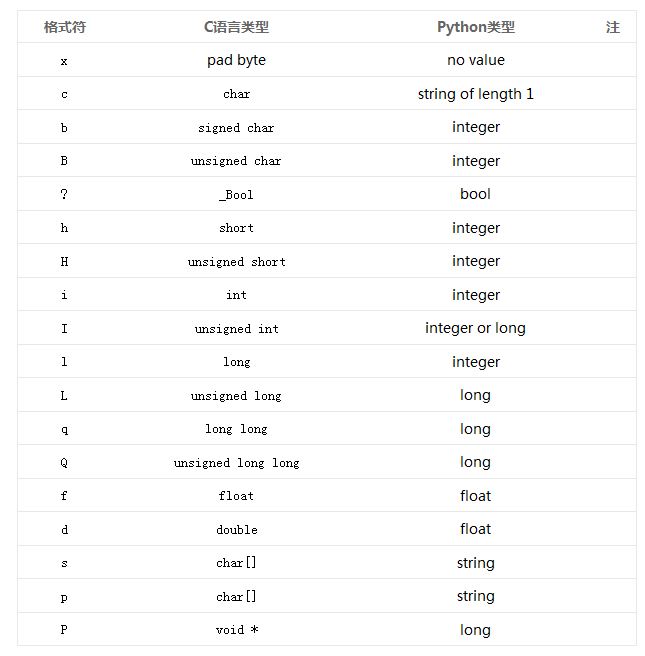Click the 'void *' cell
Screen dimensions: 645x656
tap(236, 630)
